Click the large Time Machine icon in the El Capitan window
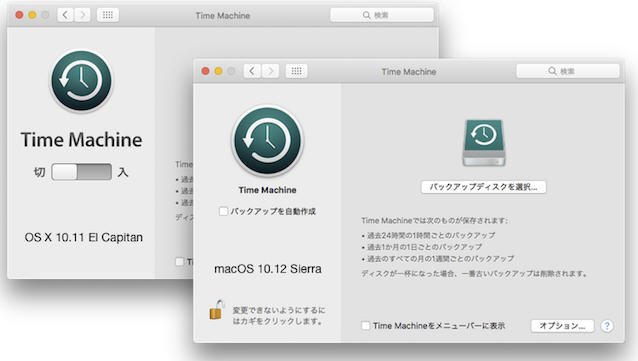The width and height of the screenshot is (638, 361). pyautogui.click(x=81, y=81)
